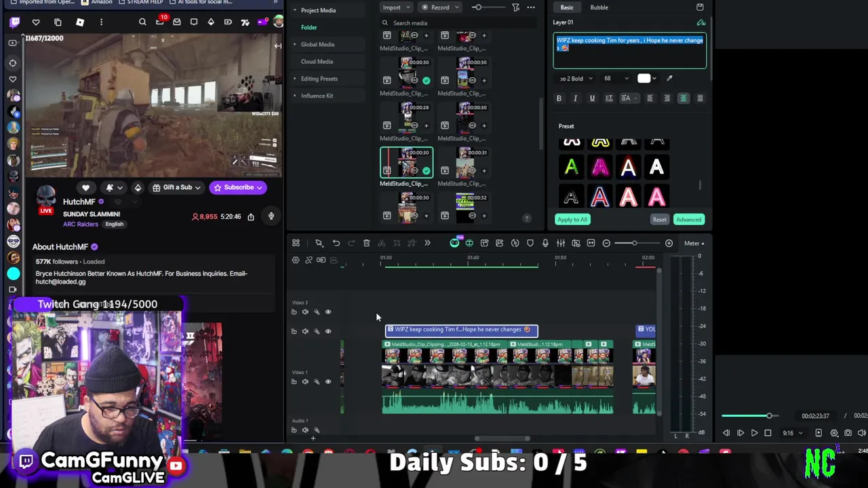Viewport: 868px width, 488px height.
Task: Hide the Video 1 track eye icon
Action: tap(328, 382)
